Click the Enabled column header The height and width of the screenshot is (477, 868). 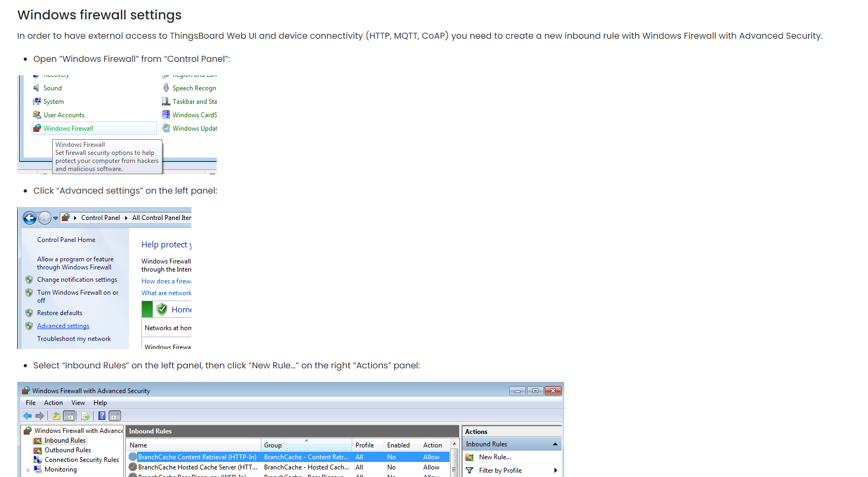tap(402, 445)
